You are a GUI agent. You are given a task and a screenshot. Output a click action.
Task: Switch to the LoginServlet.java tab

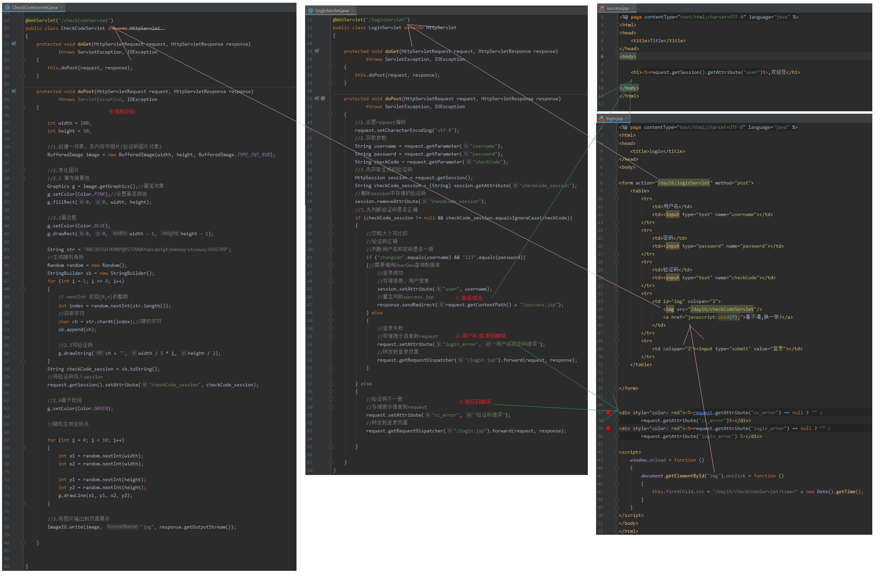332,11
